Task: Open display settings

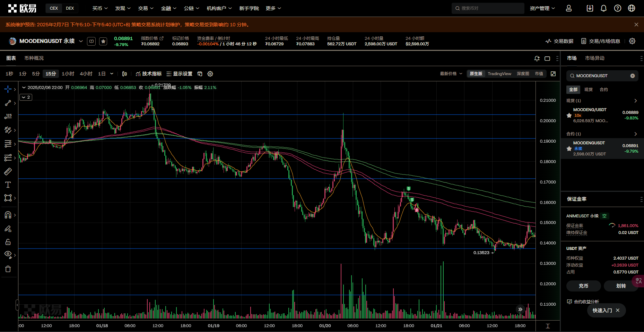Action: [179, 74]
